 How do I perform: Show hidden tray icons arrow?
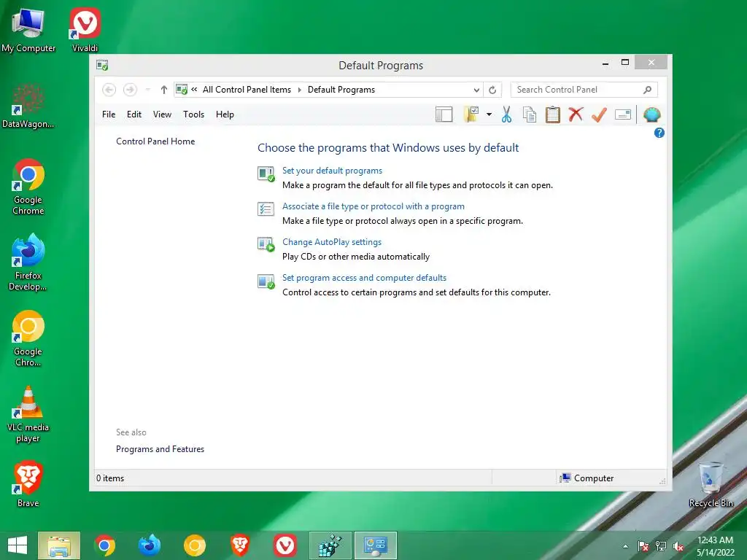625,546
